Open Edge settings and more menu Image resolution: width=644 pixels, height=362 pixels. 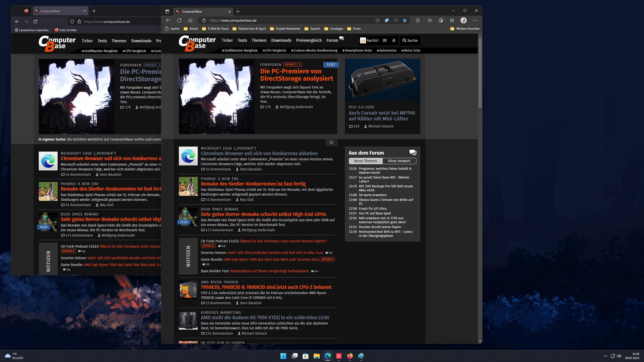point(475,20)
